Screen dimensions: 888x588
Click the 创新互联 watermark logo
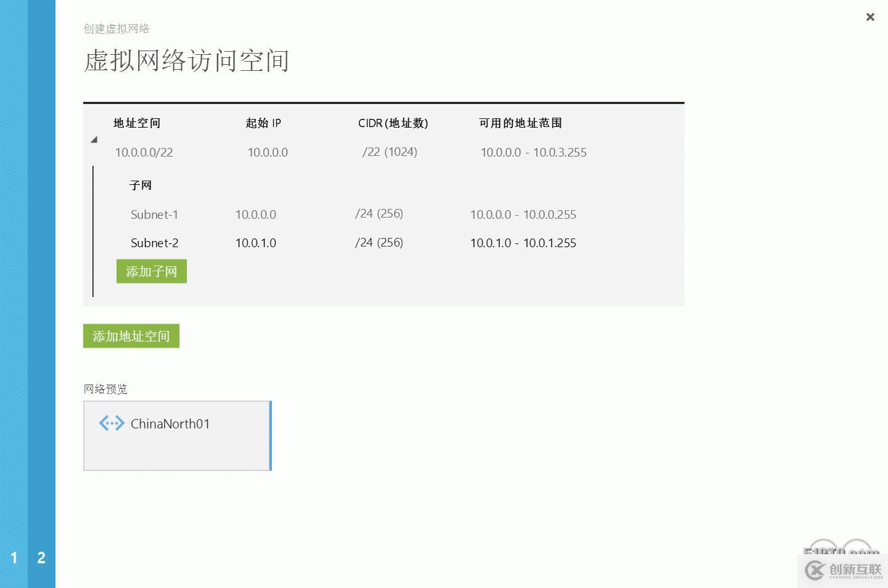(x=844, y=571)
